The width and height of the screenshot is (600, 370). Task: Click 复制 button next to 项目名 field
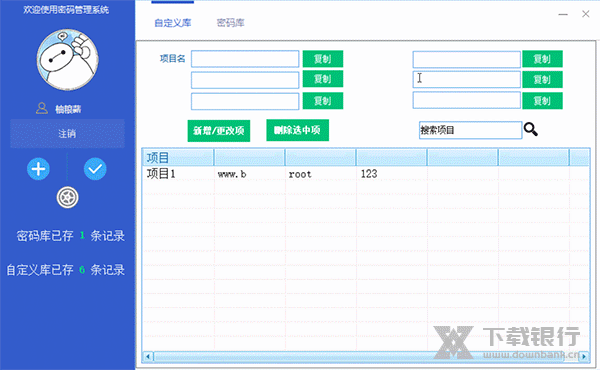pos(323,59)
